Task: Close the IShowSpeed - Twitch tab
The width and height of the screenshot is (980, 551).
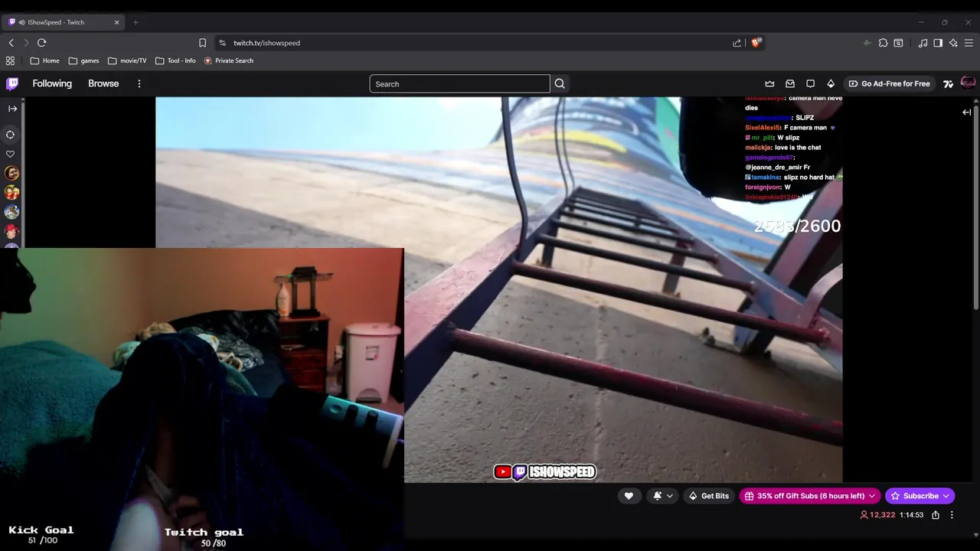Action: pos(116,22)
